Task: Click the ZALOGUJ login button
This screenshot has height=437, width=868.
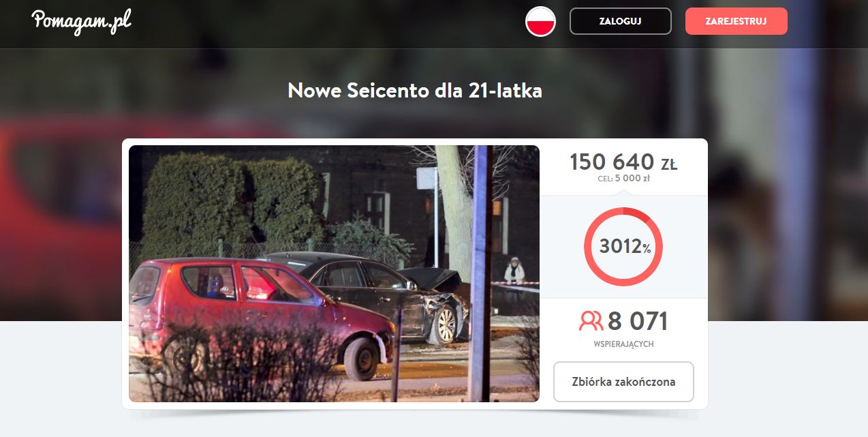Action: (620, 21)
